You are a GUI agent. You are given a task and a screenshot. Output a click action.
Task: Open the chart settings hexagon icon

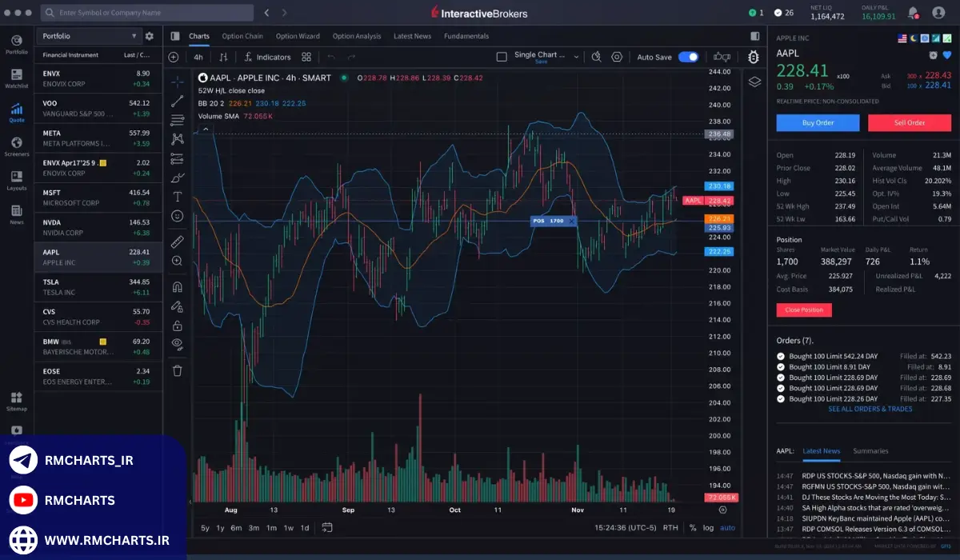pos(617,57)
